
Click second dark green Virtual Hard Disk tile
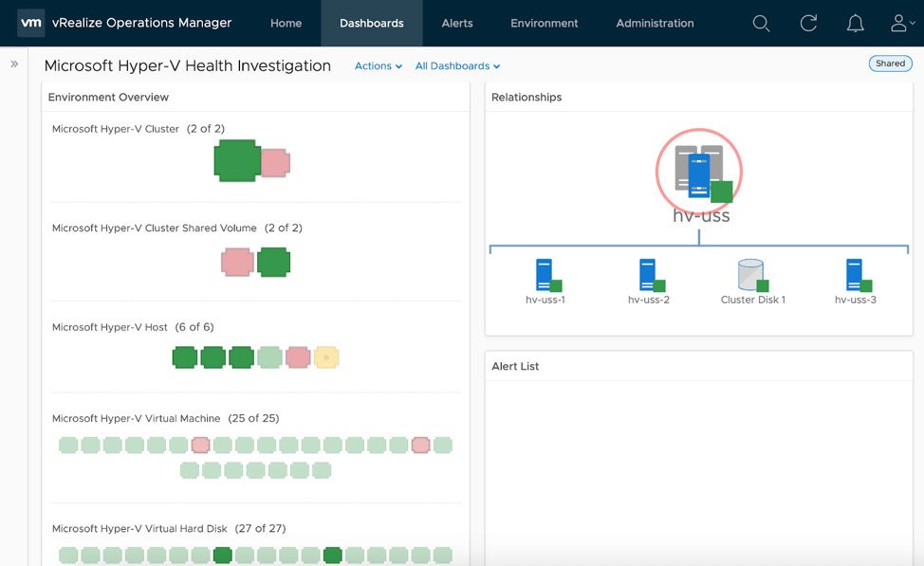tap(332, 555)
